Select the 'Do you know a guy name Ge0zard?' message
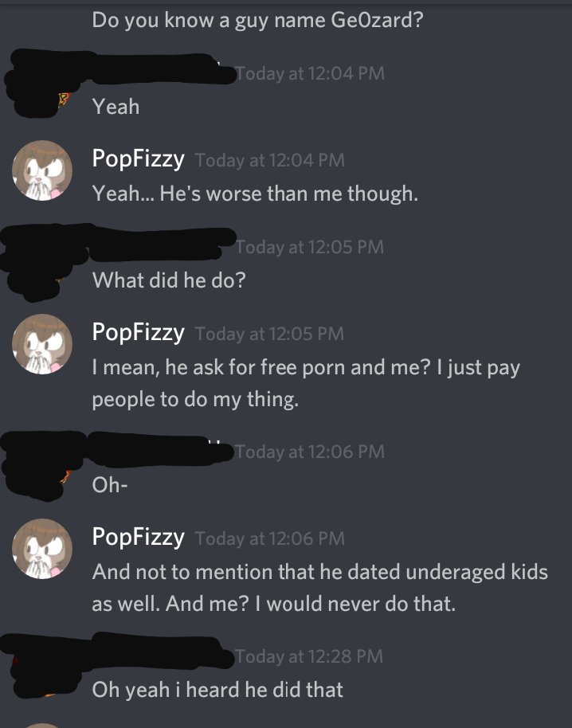Image resolution: width=572 pixels, height=728 pixels. (x=257, y=21)
